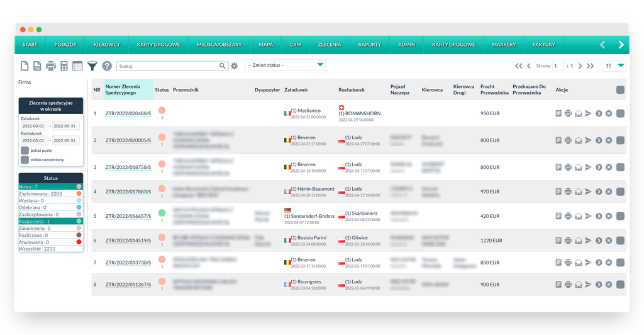Open order link ZTR/2022/016657/S

click(x=128, y=216)
